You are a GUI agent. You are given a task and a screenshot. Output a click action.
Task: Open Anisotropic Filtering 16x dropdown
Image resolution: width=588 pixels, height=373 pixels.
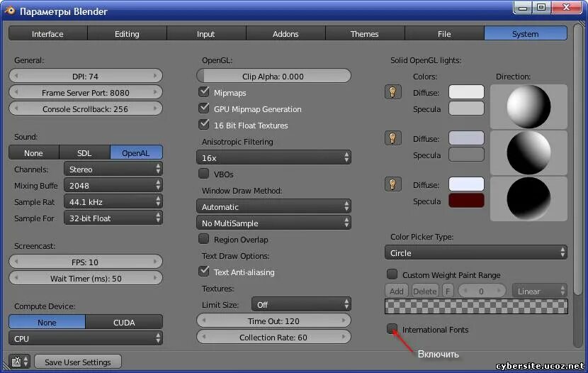point(273,157)
